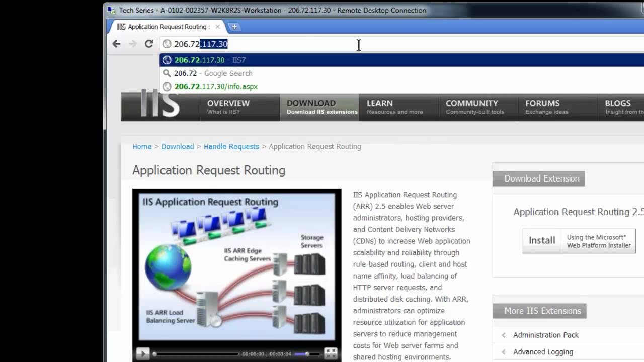644x362 pixels.
Task: Expand the chevron next to Administration Pack
Action: coord(504,335)
